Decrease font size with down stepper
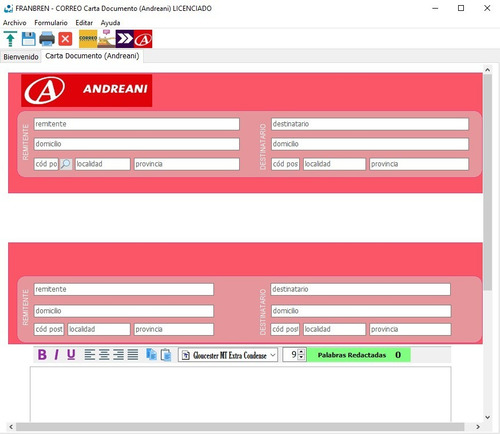The width and height of the screenshot is (500, 434). click(301, 358)
